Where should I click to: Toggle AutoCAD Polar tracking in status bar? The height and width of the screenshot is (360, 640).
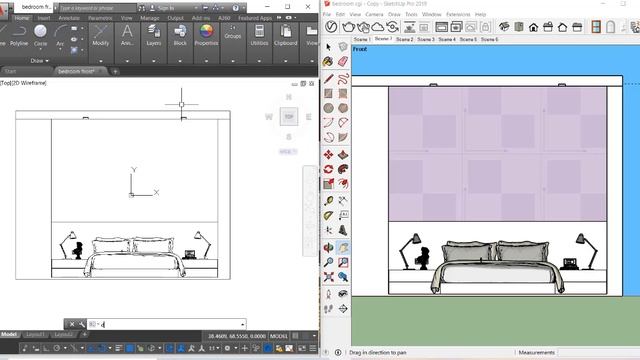(x=57, y=348)
